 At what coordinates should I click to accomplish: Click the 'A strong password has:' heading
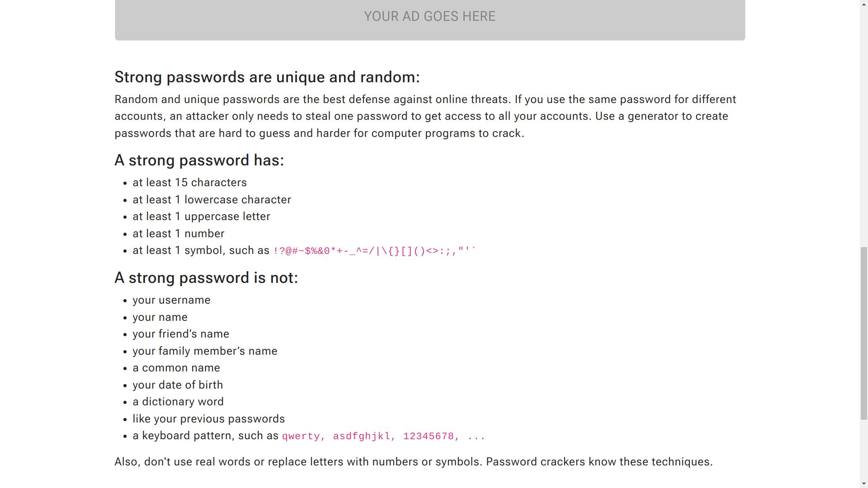tap(199, 160)
